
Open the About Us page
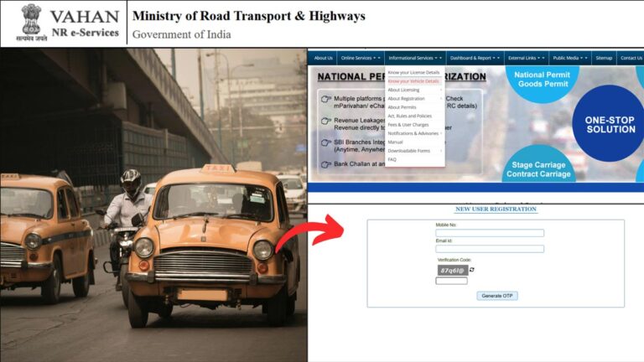pyautogui.click(x=323, y=58)
